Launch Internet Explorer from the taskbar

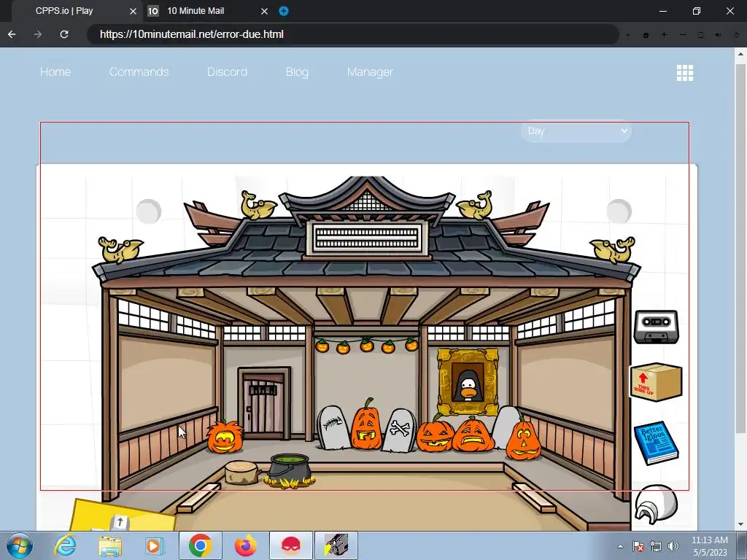tap(65, 545)
